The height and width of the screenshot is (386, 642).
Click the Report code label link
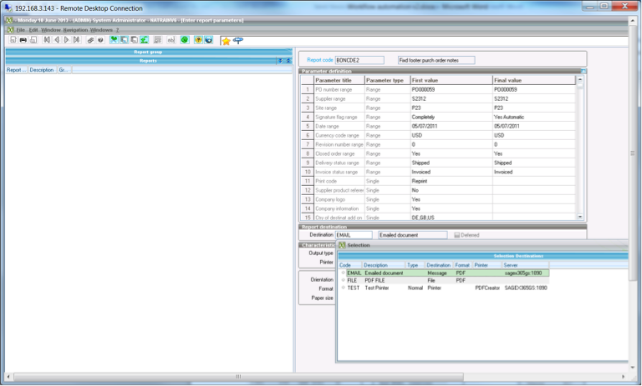(x=320, y=60)
